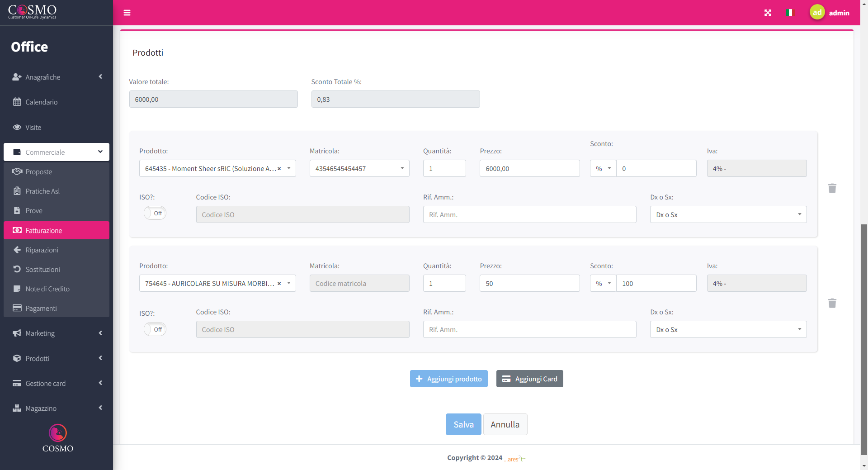Click the Prezzo field showing 6000,00

point(530,168)
